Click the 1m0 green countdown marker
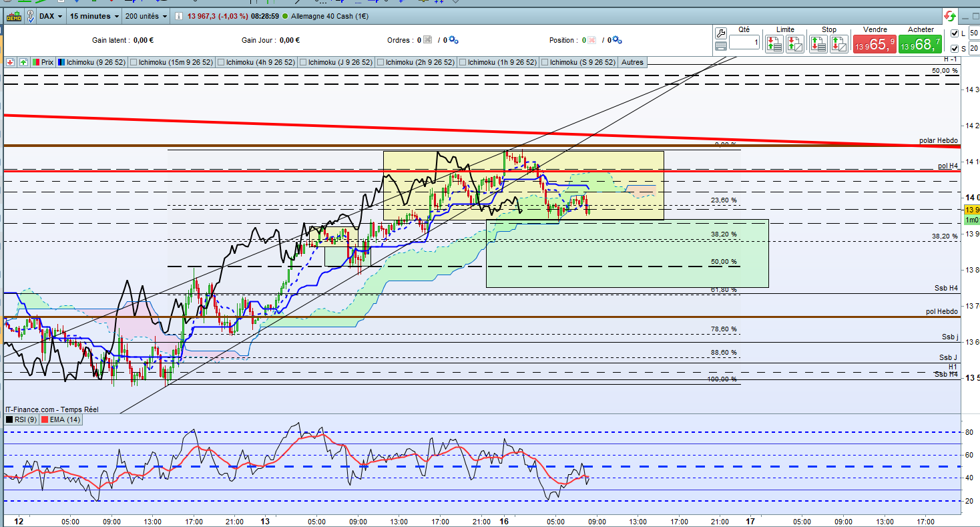 [x=971, y=220]
